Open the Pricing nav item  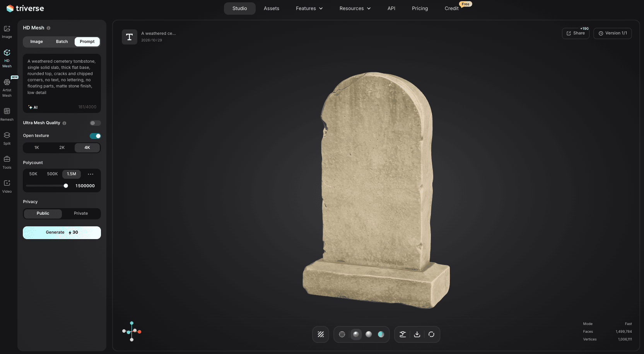[x=420, y=9]
